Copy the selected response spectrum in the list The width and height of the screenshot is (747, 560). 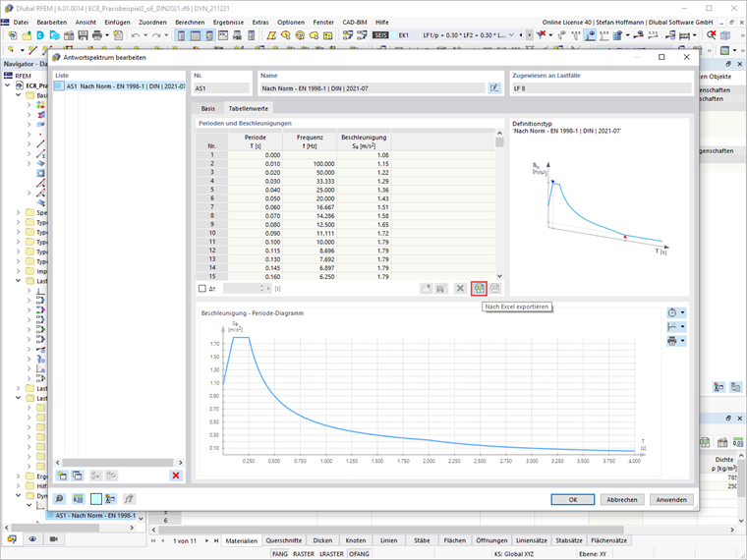click(x=78, y=476)
